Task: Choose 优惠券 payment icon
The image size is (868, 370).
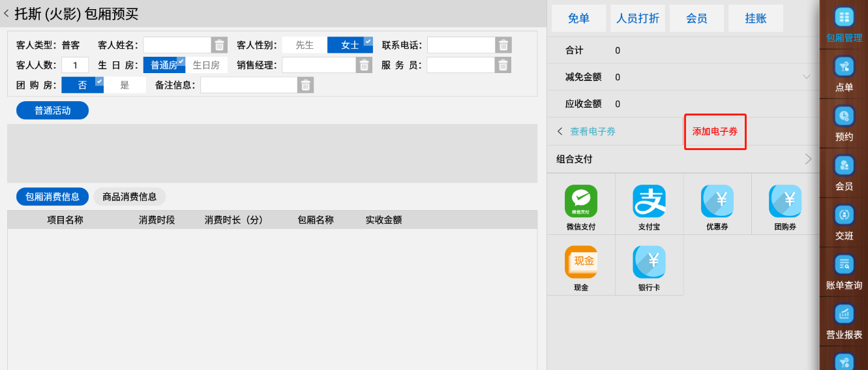Action: tap(717, 202)
